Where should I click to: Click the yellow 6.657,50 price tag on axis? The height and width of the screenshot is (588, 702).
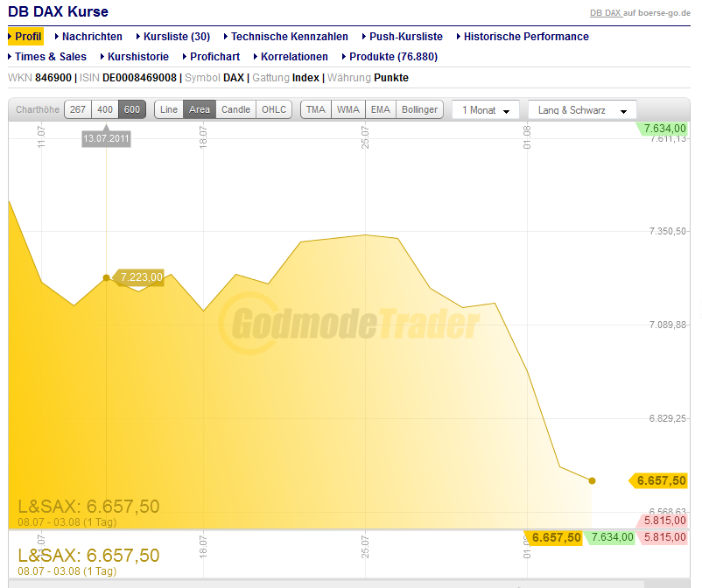(x=658, y=480)
